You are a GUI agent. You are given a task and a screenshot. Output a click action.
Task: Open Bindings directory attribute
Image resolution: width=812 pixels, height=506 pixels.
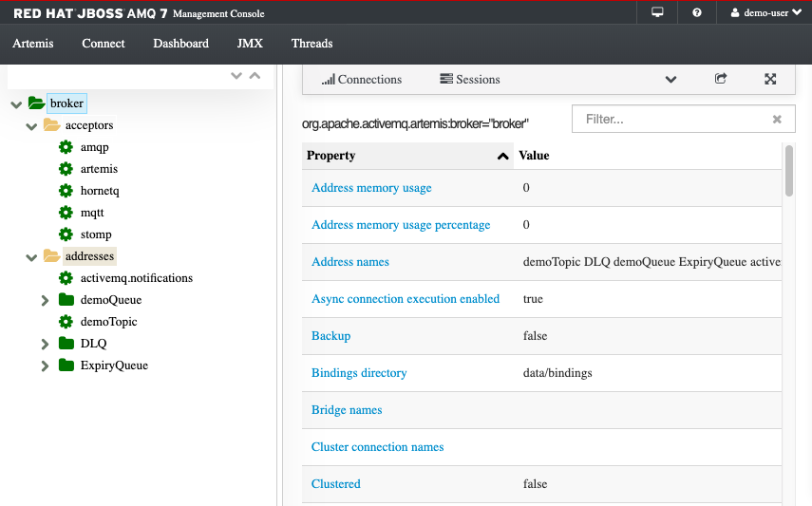click(359, 373)
